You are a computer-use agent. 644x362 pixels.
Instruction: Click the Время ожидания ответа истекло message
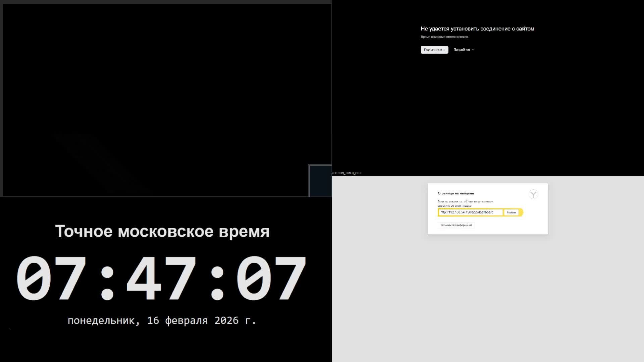click(x=444, y=37)
